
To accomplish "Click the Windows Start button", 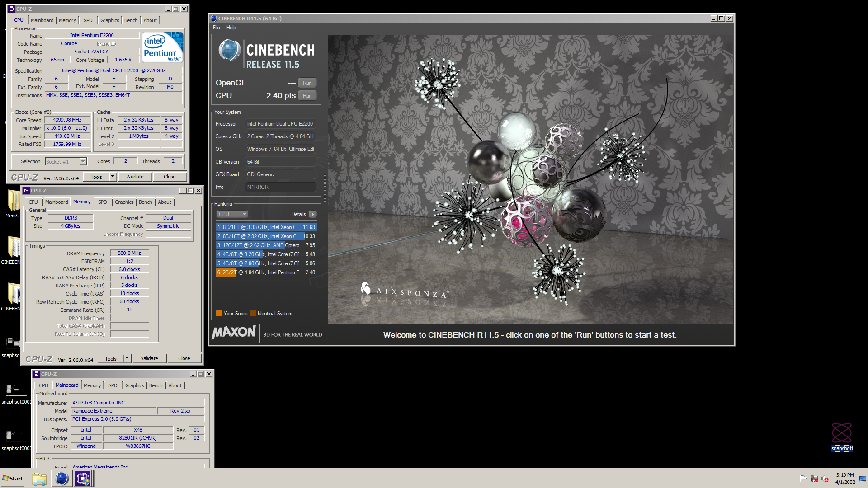I will (x=13, y=479).
